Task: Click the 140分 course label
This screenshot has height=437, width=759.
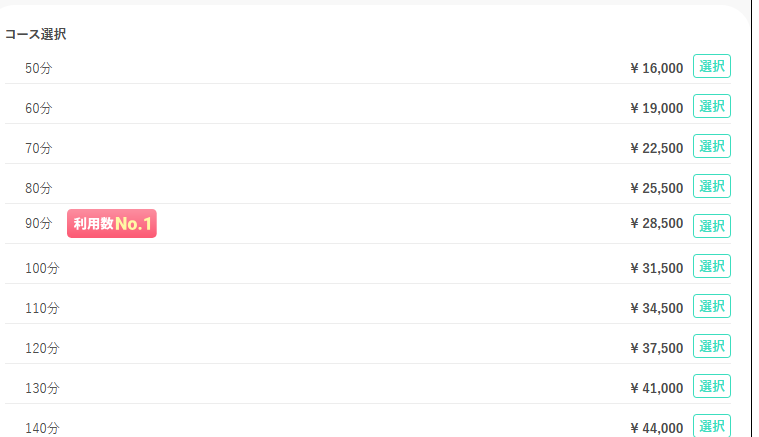Action: pyautogui.click(x=42, y=428)
